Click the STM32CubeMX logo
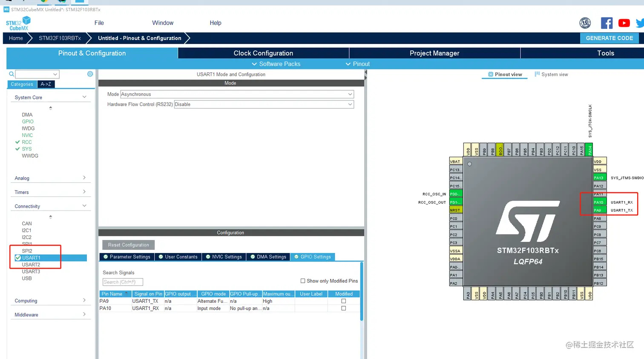 coord(18,23)
